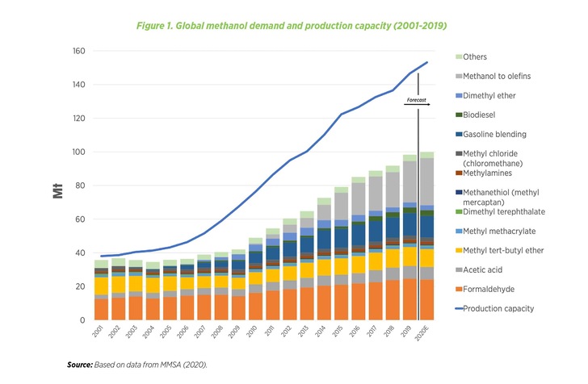Screen dimensions: 588x384
Task: Click the brown Methylamines legend swatch
Action: point(459,173)
